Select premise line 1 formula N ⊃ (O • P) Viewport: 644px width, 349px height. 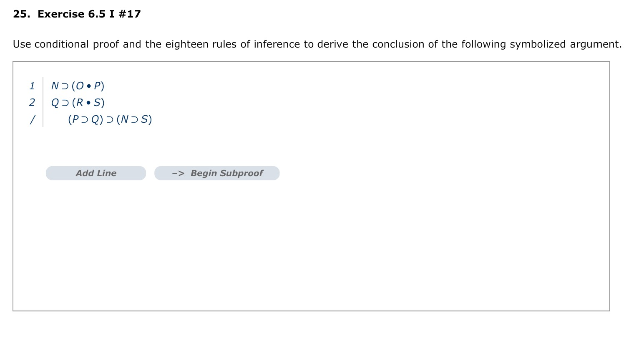point(78,86)
